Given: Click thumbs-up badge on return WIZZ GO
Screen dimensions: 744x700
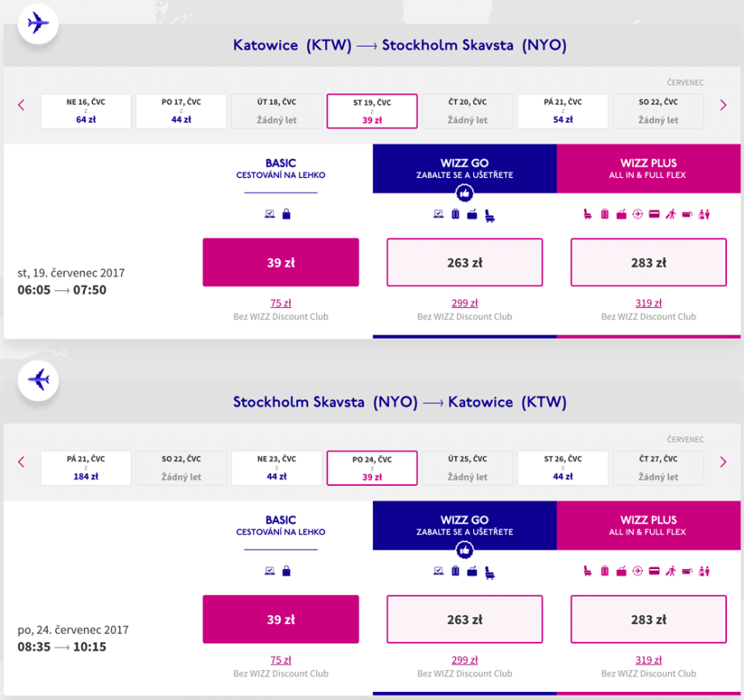Looking at the screenshot, I should pyautogui.click(x=464, y=550).
